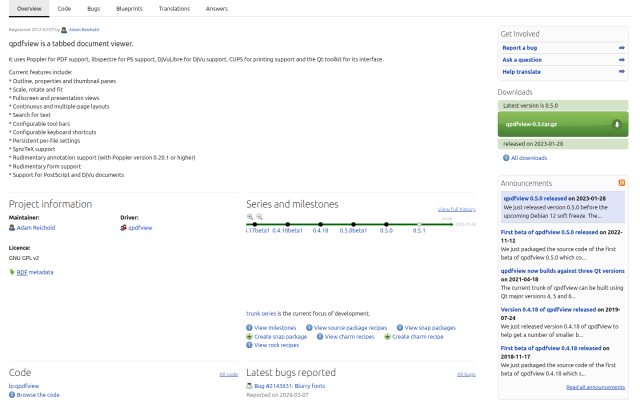
Task: Click the download arrow icon on green button
Action: [617, 124]
